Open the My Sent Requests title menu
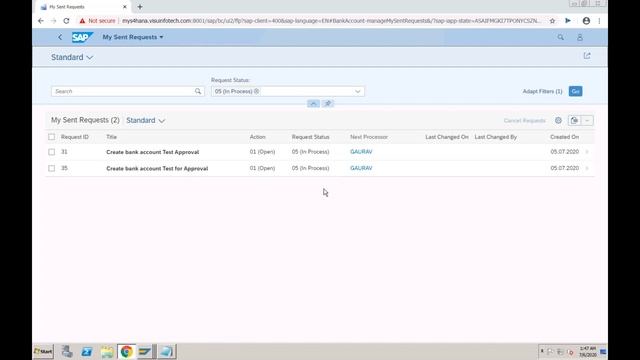The height and width of the screenshot is (360, 640). [x=133, y=37]
